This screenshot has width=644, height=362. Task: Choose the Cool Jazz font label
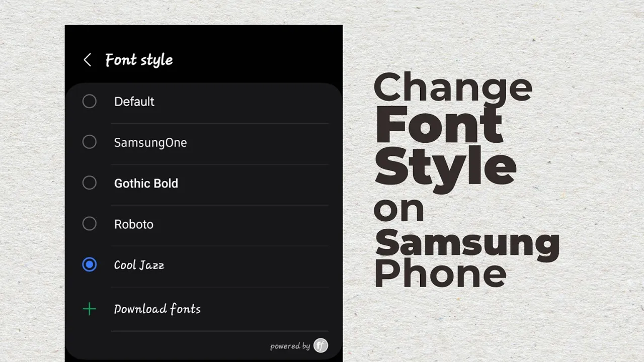tap(139, 265)
